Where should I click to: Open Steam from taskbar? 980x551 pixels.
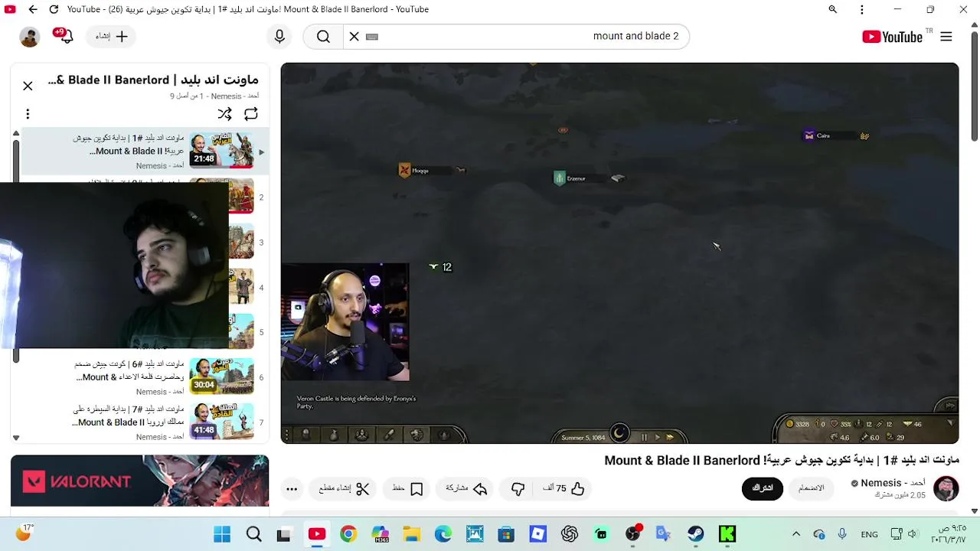point(695,534)
